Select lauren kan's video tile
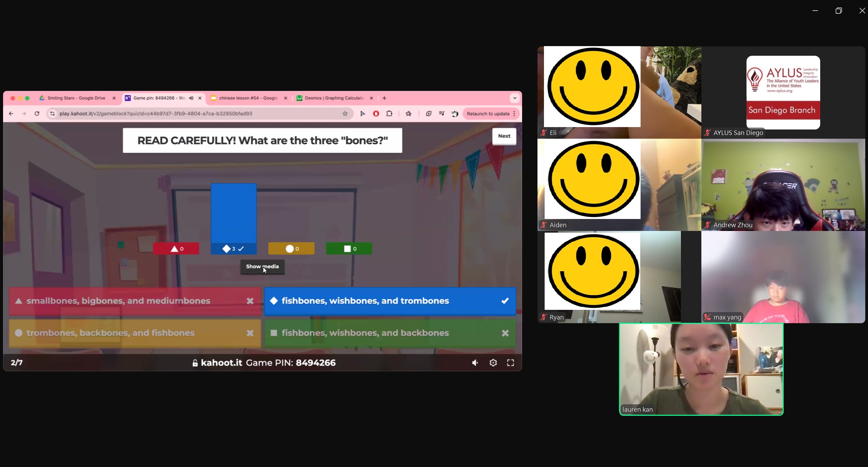The width and height of the screenshot is (868, 467). (701, 369)
